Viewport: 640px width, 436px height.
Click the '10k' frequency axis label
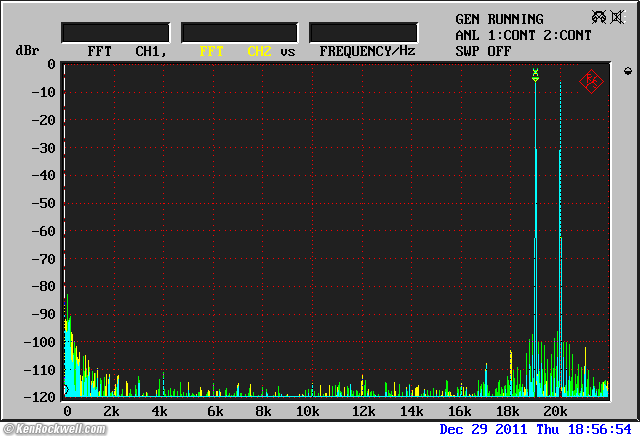click(307, 411)
